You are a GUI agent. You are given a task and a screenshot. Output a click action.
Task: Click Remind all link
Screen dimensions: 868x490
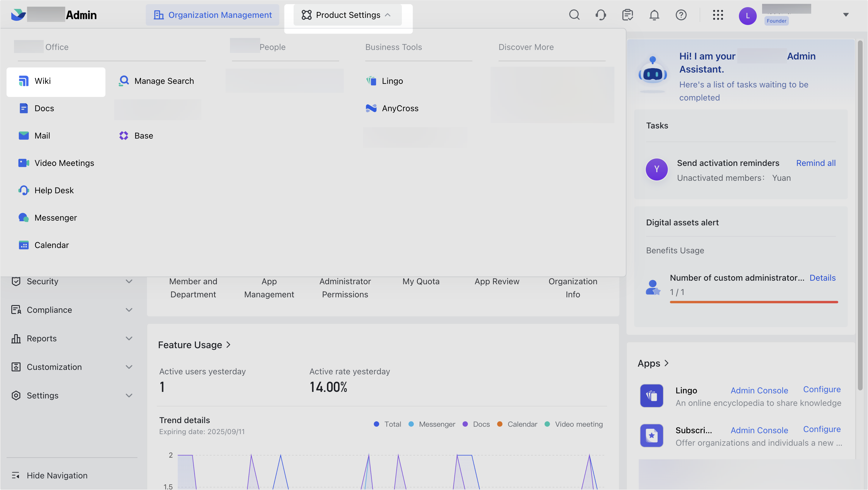pos(815,163)
